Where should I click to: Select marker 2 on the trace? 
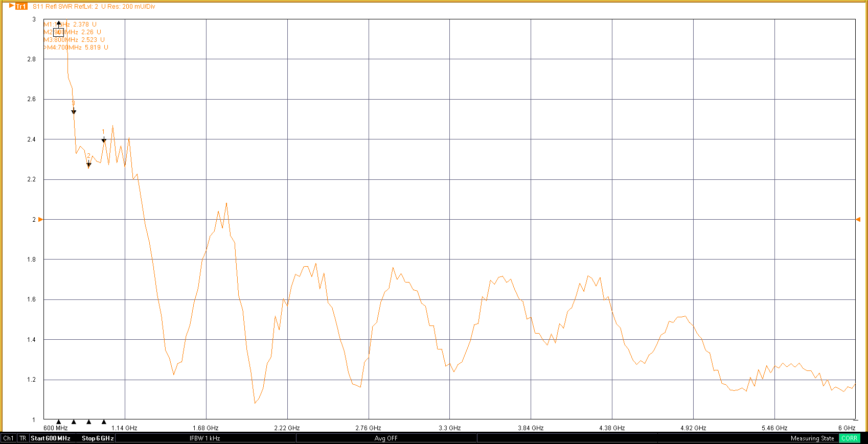coord(88,165)
